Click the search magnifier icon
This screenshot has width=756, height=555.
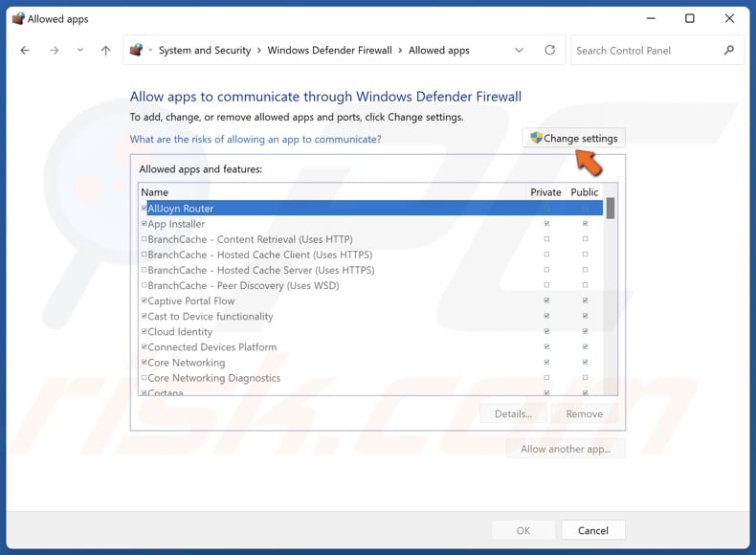[x=729, y=51]
